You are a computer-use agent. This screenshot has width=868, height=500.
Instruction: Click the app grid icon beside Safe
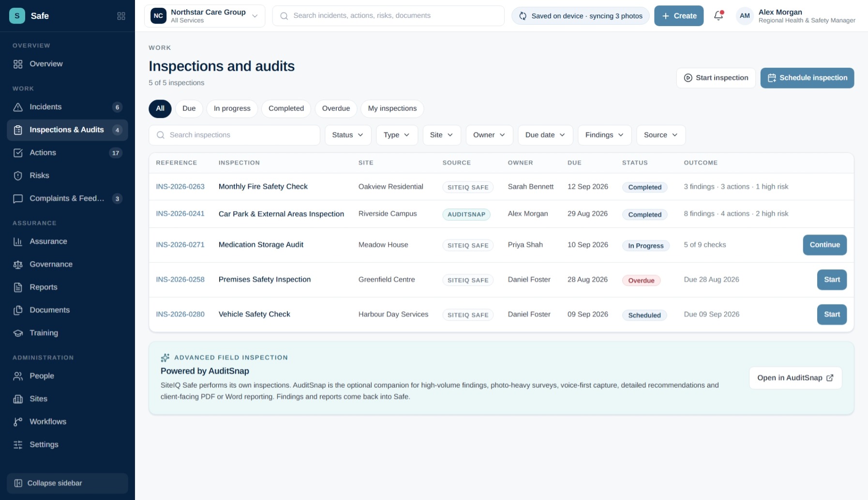tap(121, 16)
